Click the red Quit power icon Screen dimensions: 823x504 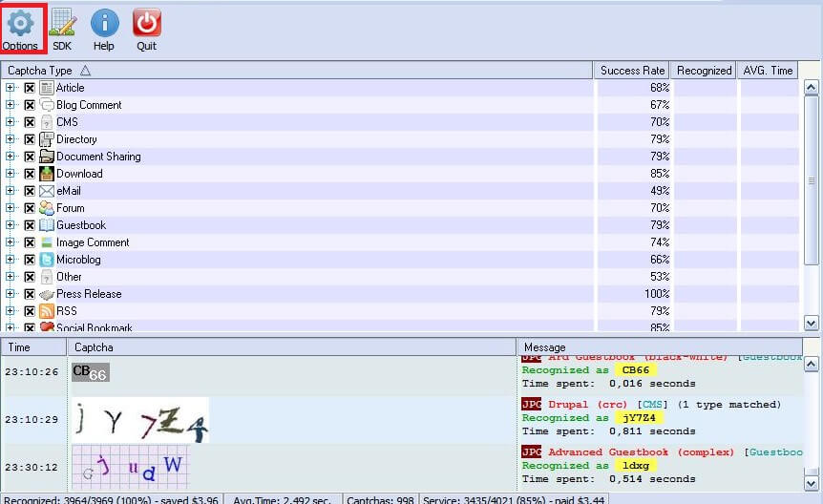click(x=146, y=23)
